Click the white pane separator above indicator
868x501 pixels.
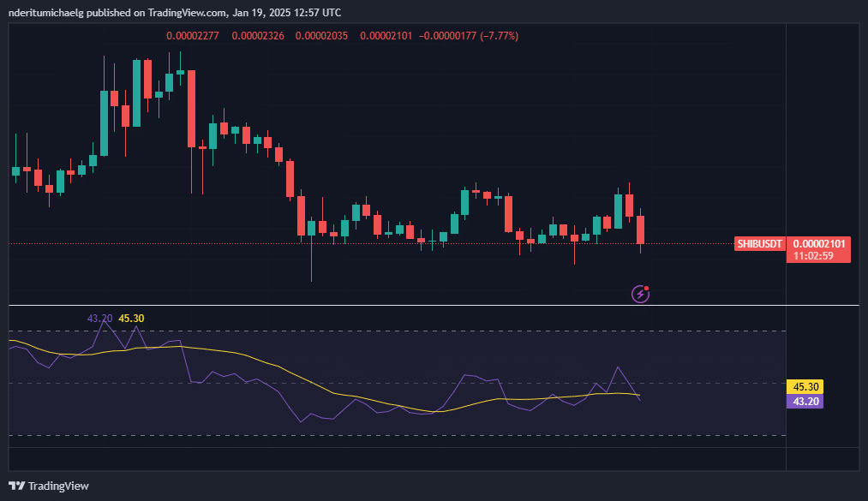coord(428,305)
